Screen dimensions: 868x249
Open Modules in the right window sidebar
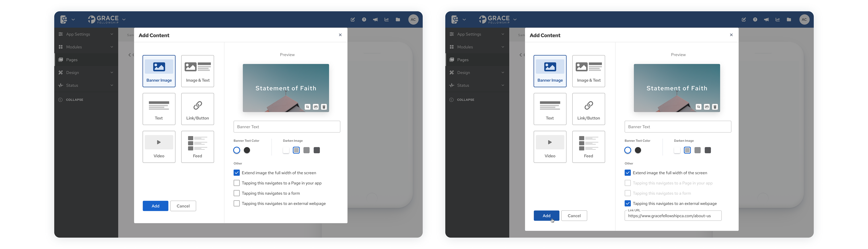tap(465, 47)
